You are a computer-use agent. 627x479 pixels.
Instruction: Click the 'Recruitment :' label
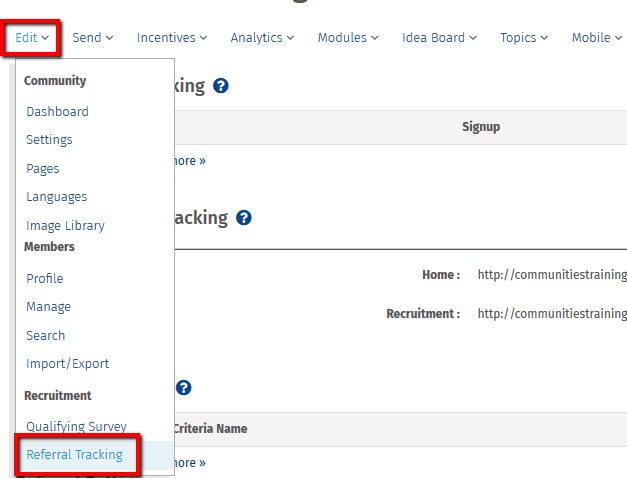(x=423, y=313)
